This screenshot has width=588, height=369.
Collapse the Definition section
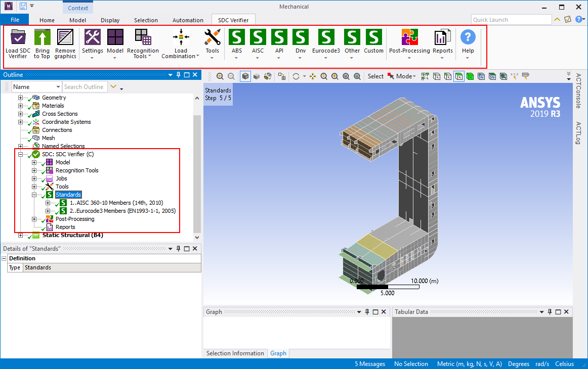point(4,258)
